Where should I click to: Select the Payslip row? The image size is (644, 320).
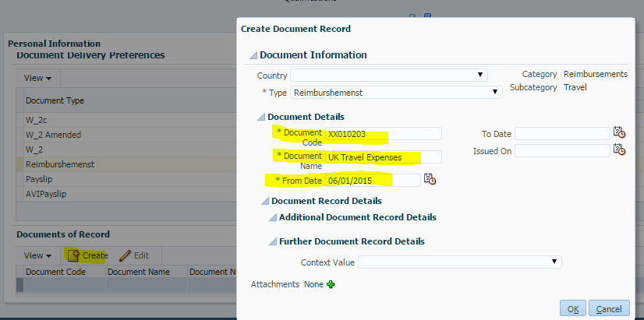(126, 179)
